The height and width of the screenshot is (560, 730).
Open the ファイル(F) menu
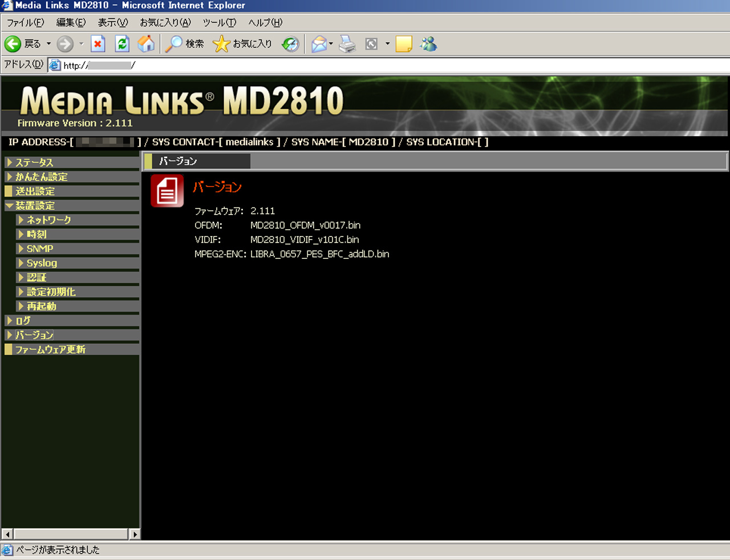coord(25,23)
